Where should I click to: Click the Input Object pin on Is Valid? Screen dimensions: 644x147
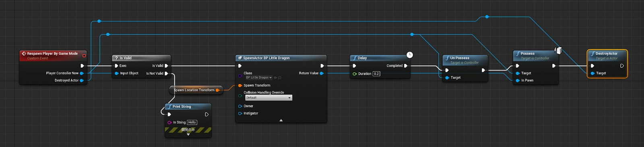[117, 73]
